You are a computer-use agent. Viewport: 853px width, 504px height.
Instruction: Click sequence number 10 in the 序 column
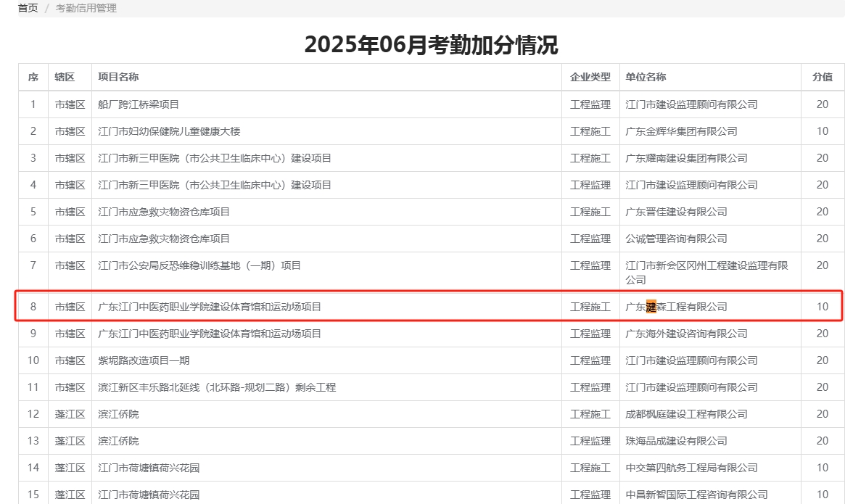tap(33, 360)
